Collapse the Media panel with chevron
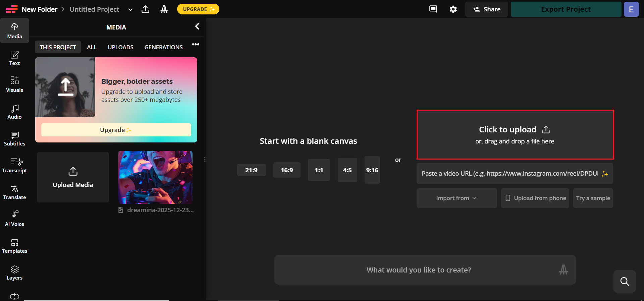The image size is (644, 301). point(197,26)
